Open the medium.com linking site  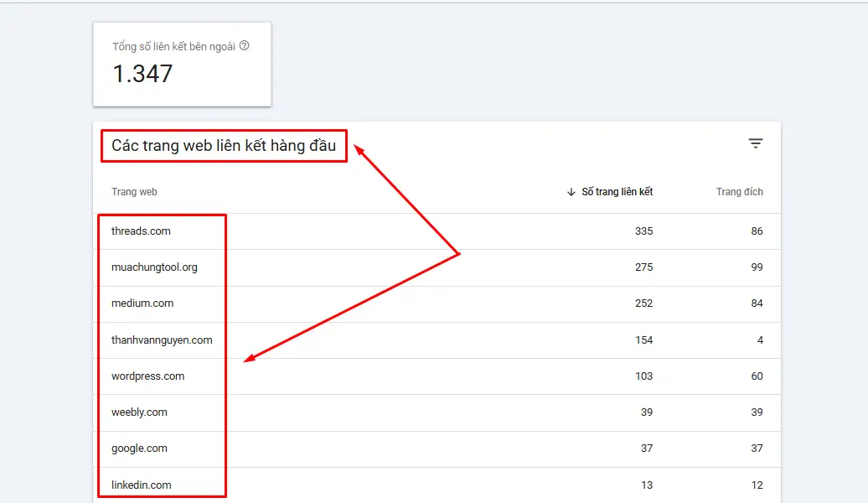click(142, 303)
